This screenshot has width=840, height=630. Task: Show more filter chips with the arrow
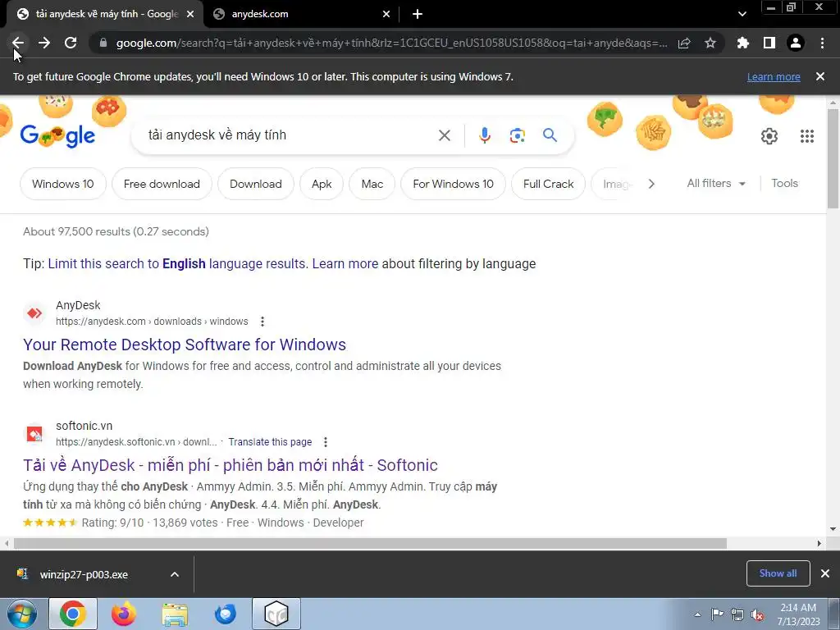point(651,184)
